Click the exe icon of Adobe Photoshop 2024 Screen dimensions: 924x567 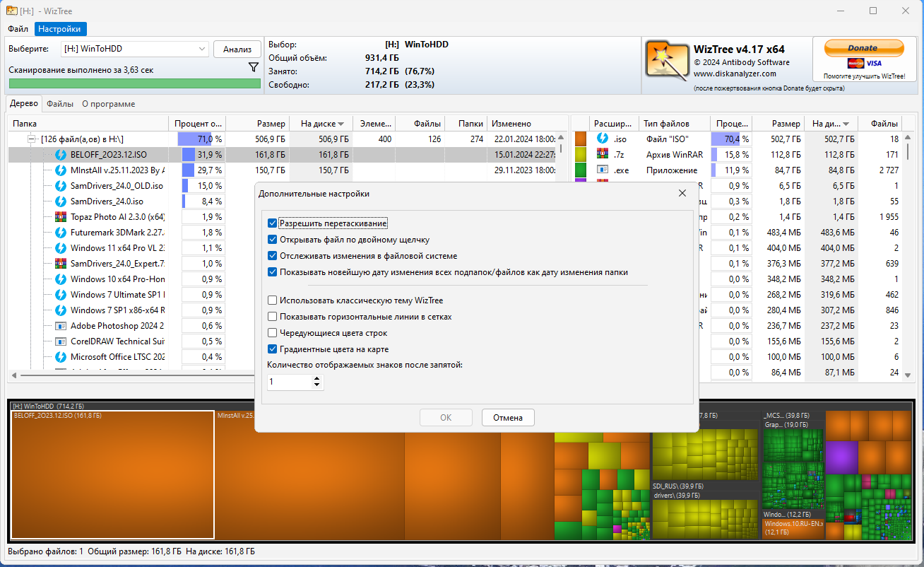pos(61,326)
